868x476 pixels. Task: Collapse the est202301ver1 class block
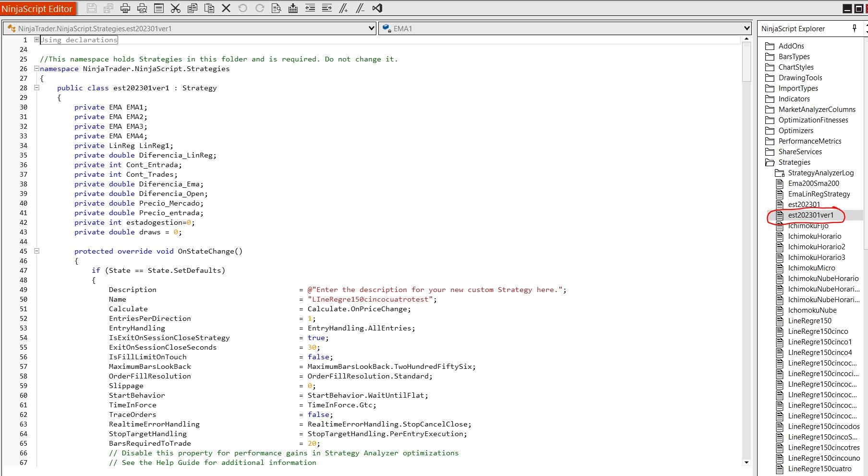click(x=36, y=88)
